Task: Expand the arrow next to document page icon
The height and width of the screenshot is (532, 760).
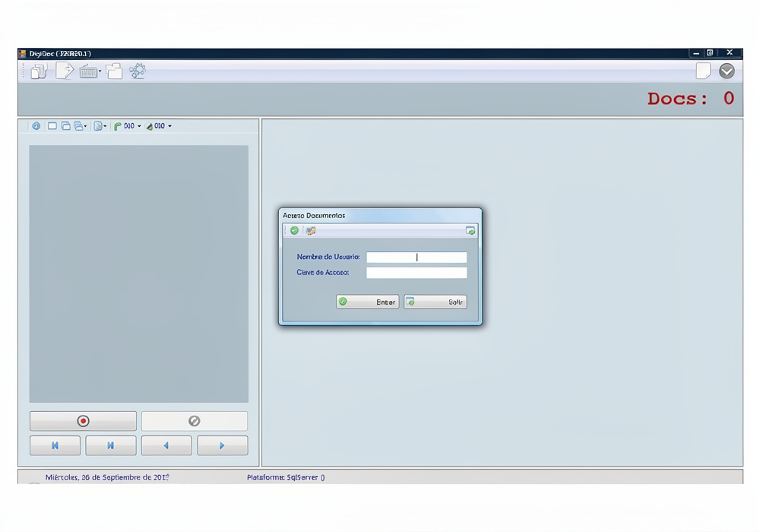Action: tap(105, 126)
